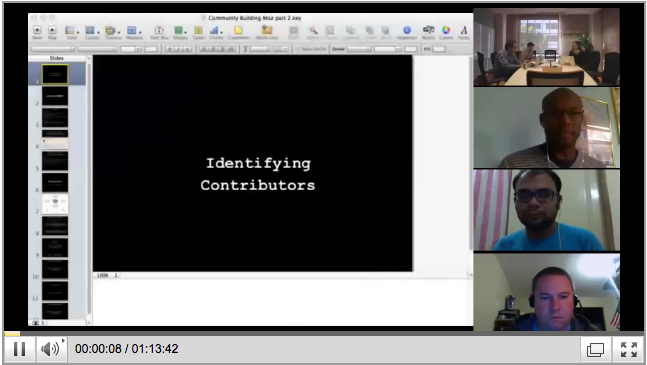Open the Inspector panel
Viewport: 647px width, 365px height.
pos(407,32)
